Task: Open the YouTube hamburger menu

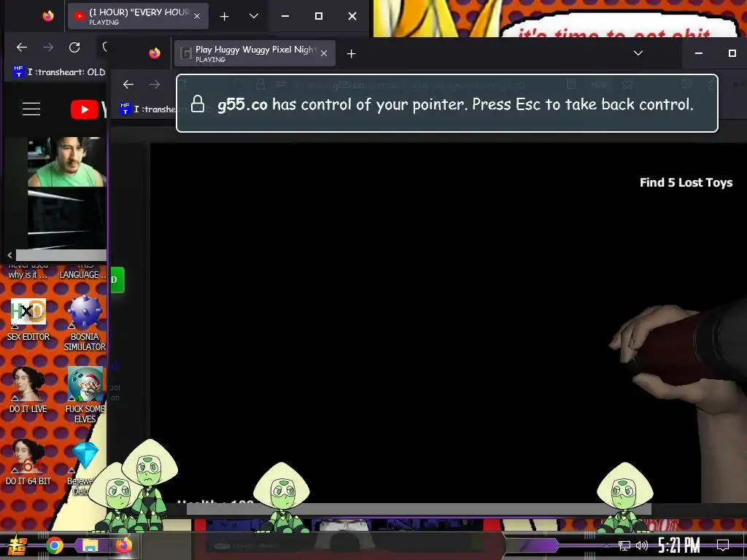Action: tap(31, 109)
